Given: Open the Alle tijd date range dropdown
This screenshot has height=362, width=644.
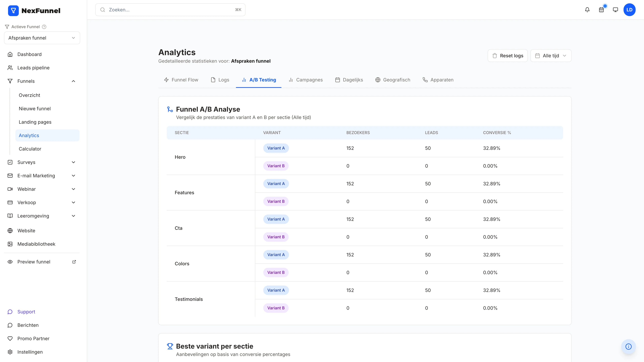Looking at the screenshot, I should [x=551, y=56].
